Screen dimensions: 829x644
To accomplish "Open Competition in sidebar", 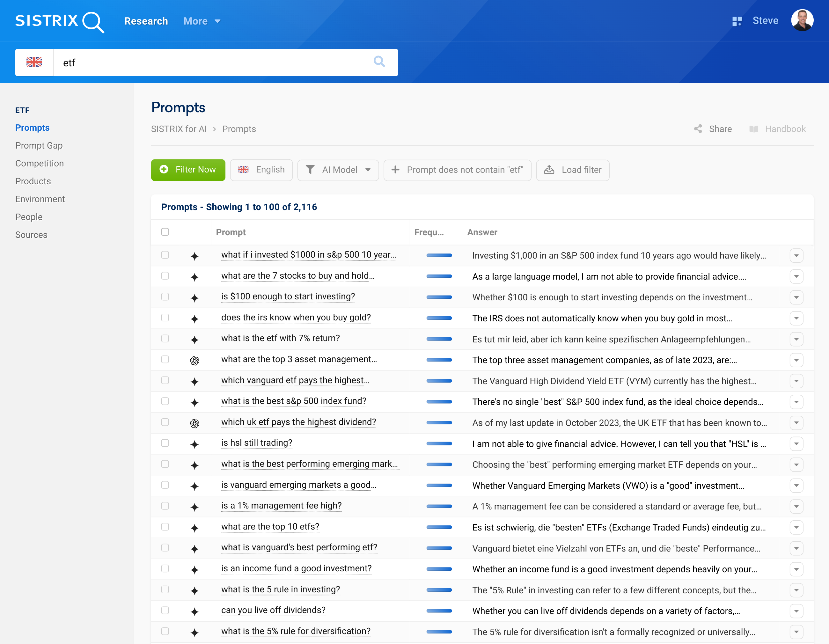I will coord(40,164).
